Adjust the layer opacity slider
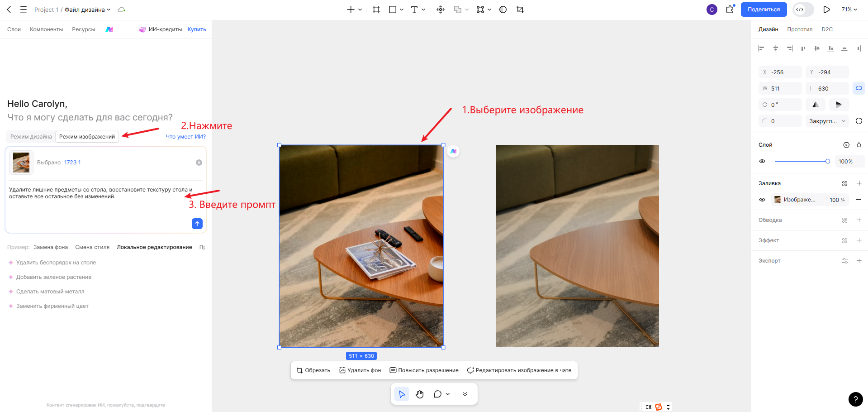Screen dimensions: 868x412 click(x=802, y=161)
